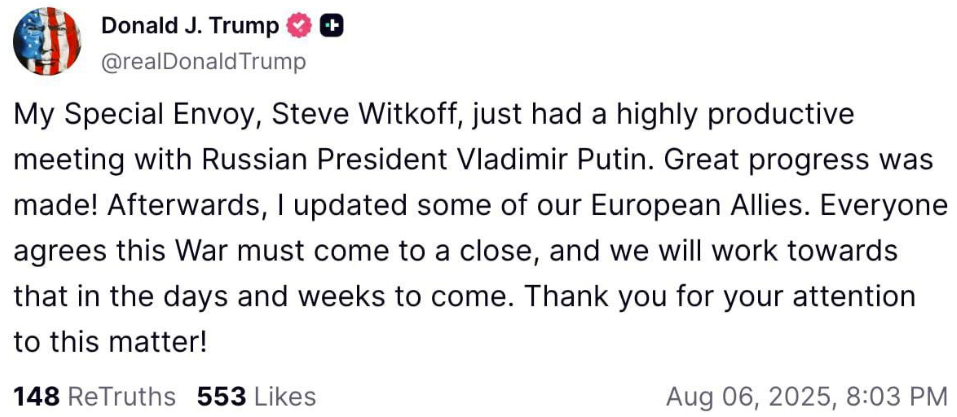Click the verified checkmark badge
Viewport: 957px width, 417px height.
[301, 29]
